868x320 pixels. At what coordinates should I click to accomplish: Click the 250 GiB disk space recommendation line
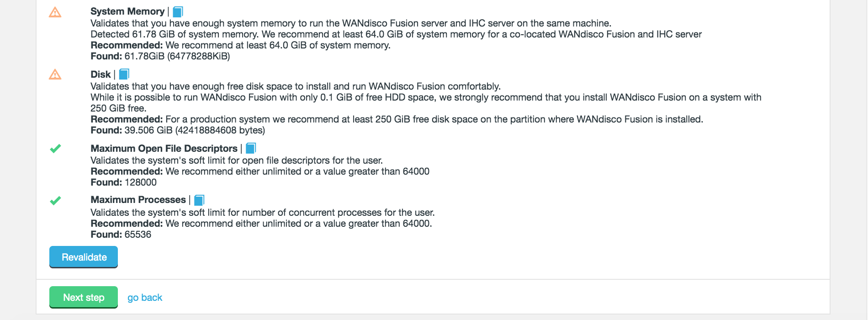point(397,119)
